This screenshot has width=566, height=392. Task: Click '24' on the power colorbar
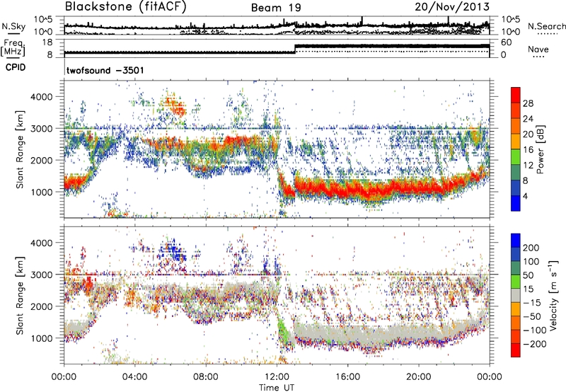click(528, 119)
